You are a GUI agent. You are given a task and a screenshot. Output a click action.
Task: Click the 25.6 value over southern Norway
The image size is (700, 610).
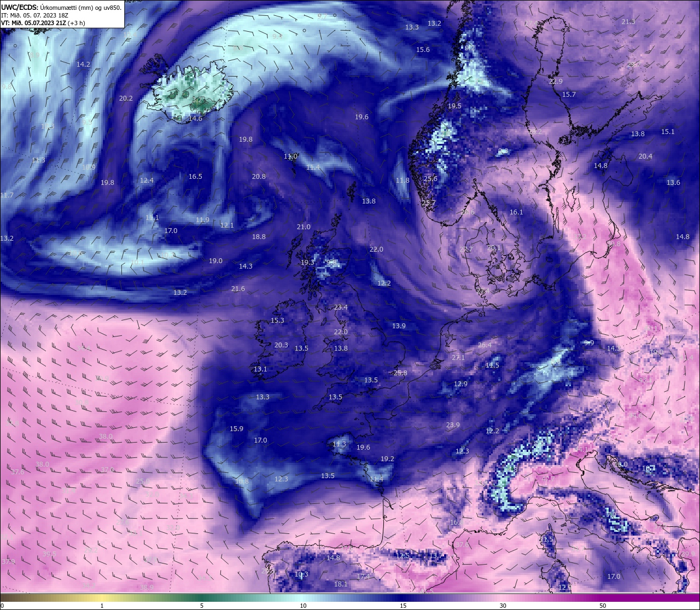point(430,179)
